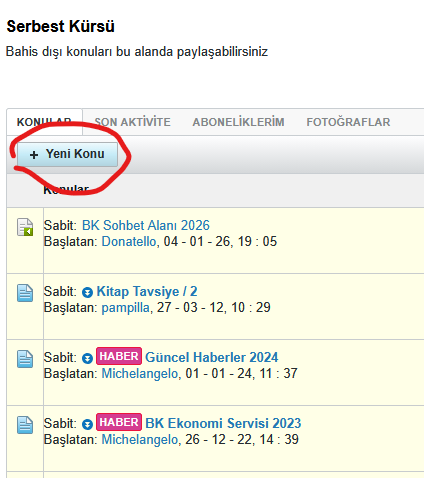Select the Fotoğraflar tab

click(x=348, y=122)
